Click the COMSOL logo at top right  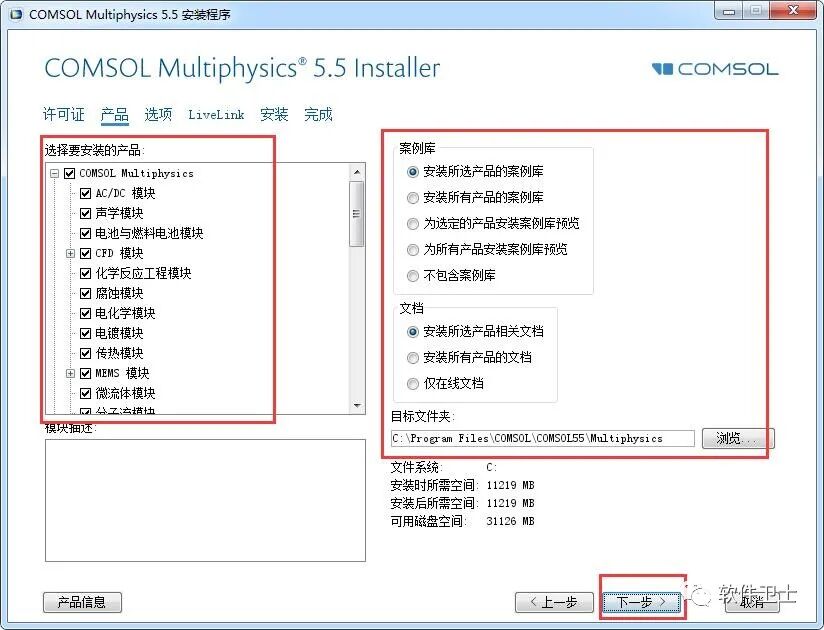click(715, 69)
